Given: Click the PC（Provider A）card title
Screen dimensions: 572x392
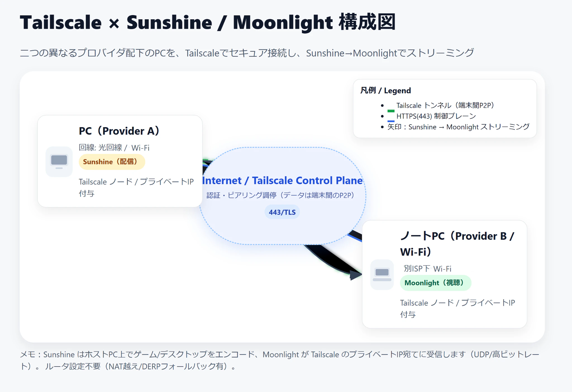Looking at the screenshot, I should (x=119, y=131).
